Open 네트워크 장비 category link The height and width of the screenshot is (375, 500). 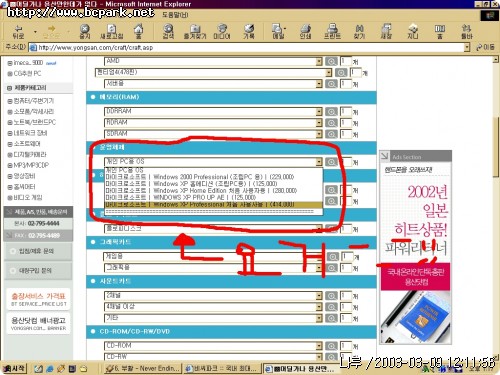30,133
